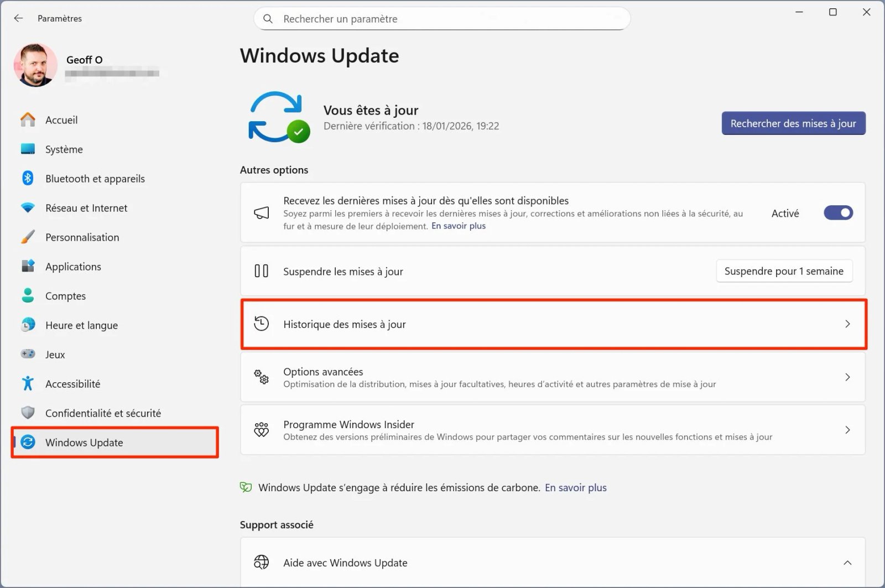Click the clock Historique des mises à jour icon
This screenshot has width=885, height=588.
pyautogui.click(x=261, y=324)
